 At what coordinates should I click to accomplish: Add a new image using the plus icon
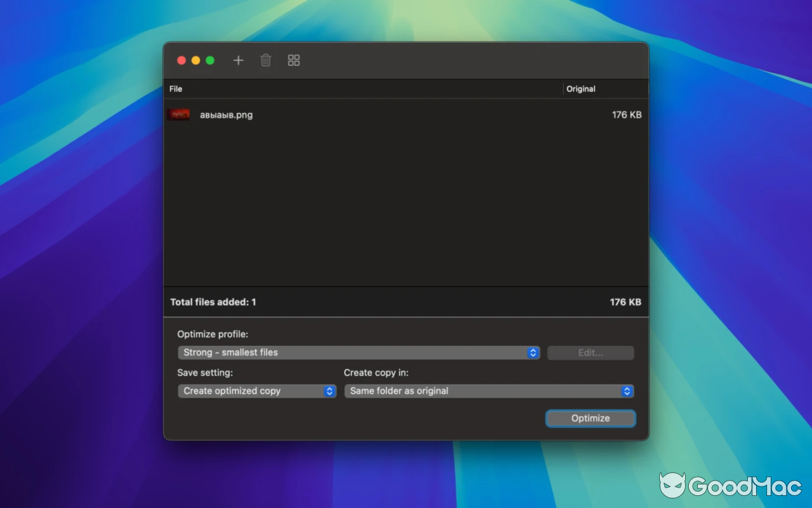[238, 60]
